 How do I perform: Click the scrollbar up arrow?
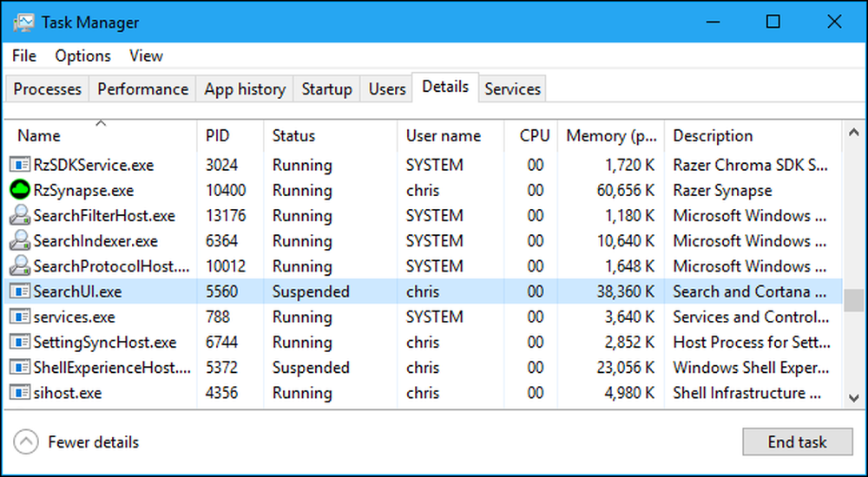(853, 133)
